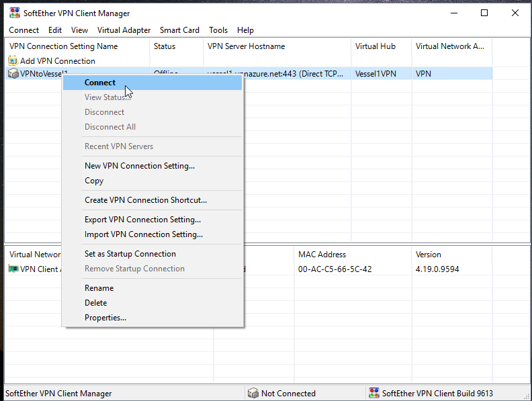The height and width of the screenshot is (401, 532).
Task: Choose Connect in the context menu
Action: (x=152, y=83)
